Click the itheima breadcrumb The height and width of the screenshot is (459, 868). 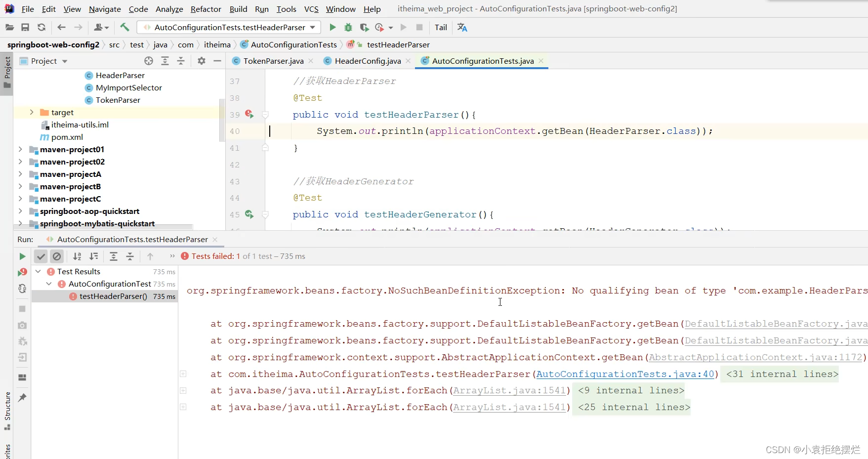[x=217, y=44]
